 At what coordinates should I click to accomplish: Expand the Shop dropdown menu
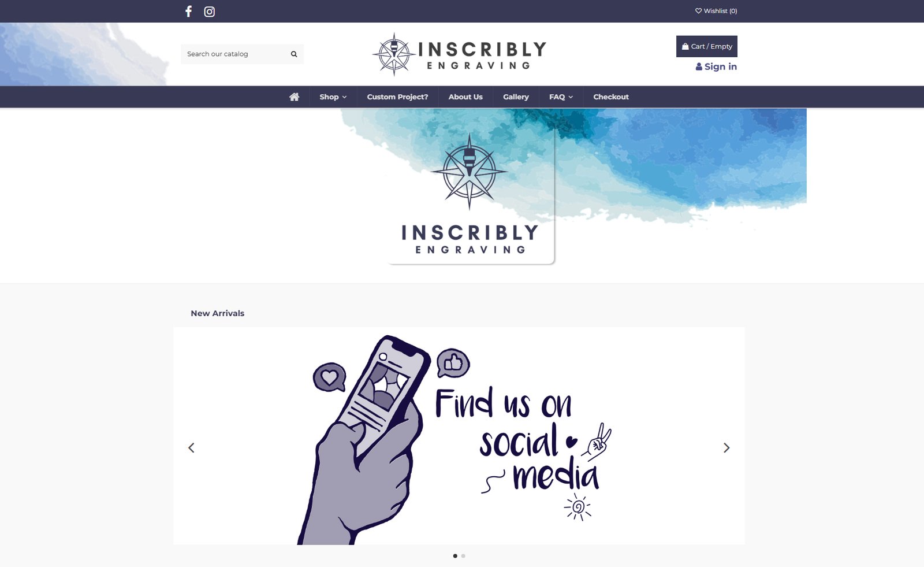333,97
